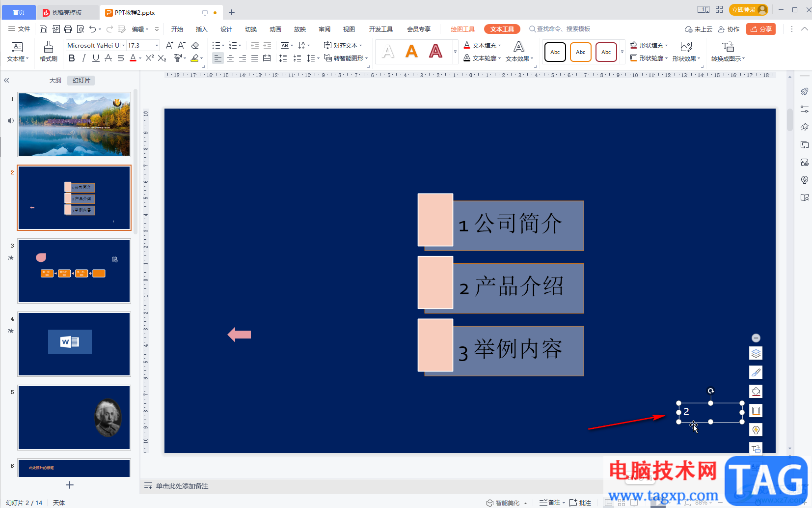Increase the indent level
This screenshot has height=508, width=812.
click(x=267, y=45)
